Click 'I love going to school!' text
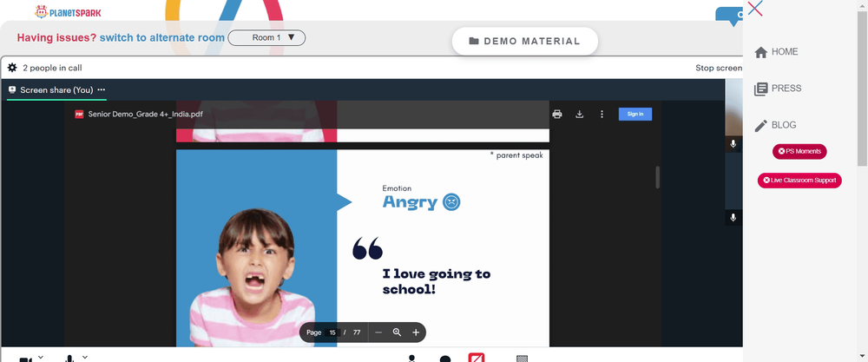This screenshot has width=868, height=362. 437,281
